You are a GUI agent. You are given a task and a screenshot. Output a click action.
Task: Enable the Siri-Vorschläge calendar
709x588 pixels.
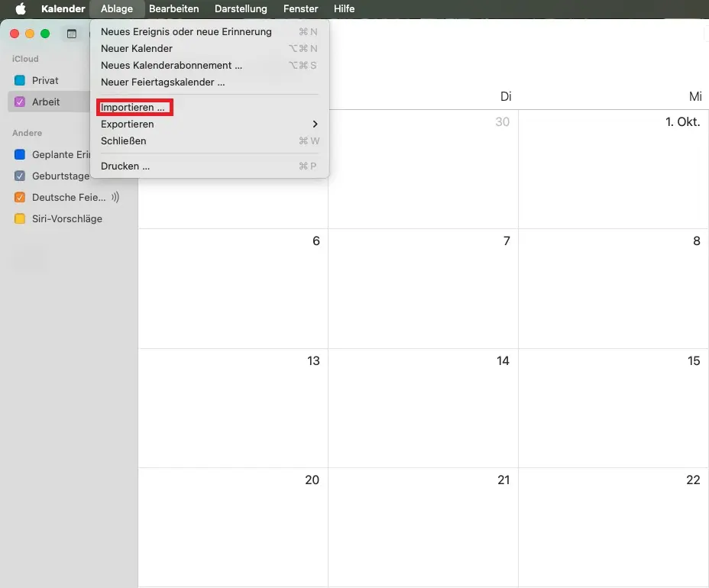click(x=18, y=218)
